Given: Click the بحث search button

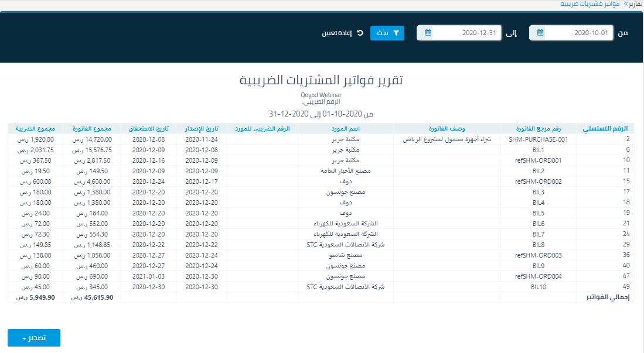Looking at the screenshot, I should [387, 33].
